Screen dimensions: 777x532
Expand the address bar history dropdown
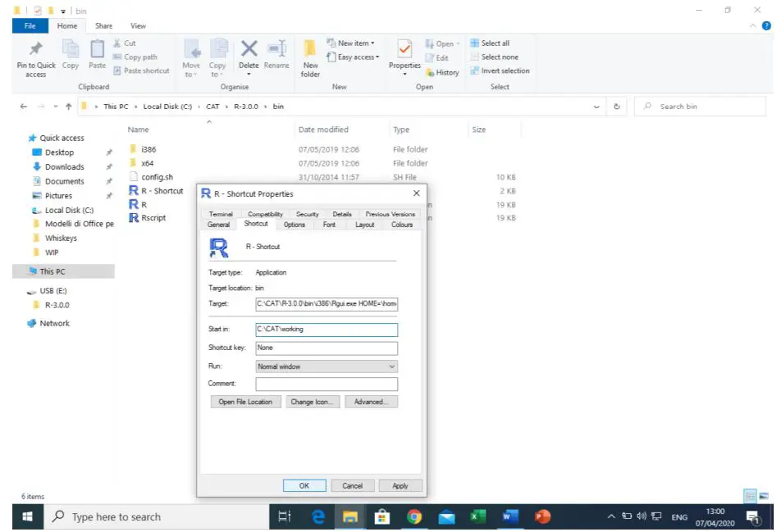tap(596, 107)
